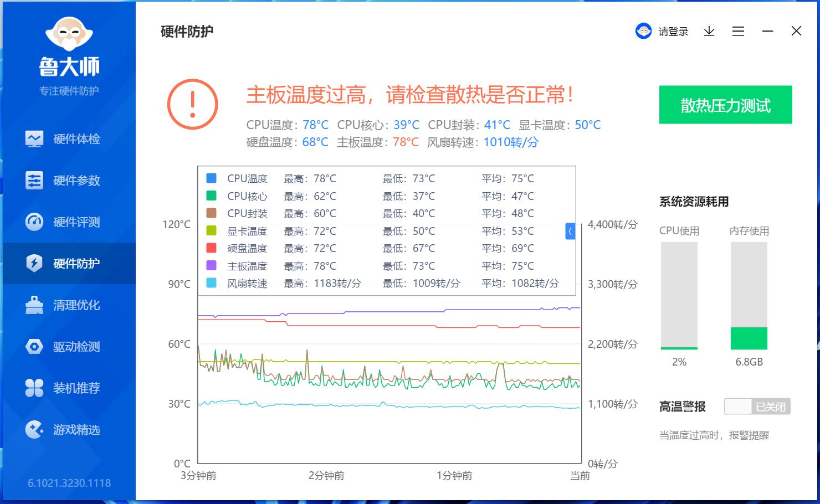Collapse the chart statistics panel chevron

tap(570, 231)
